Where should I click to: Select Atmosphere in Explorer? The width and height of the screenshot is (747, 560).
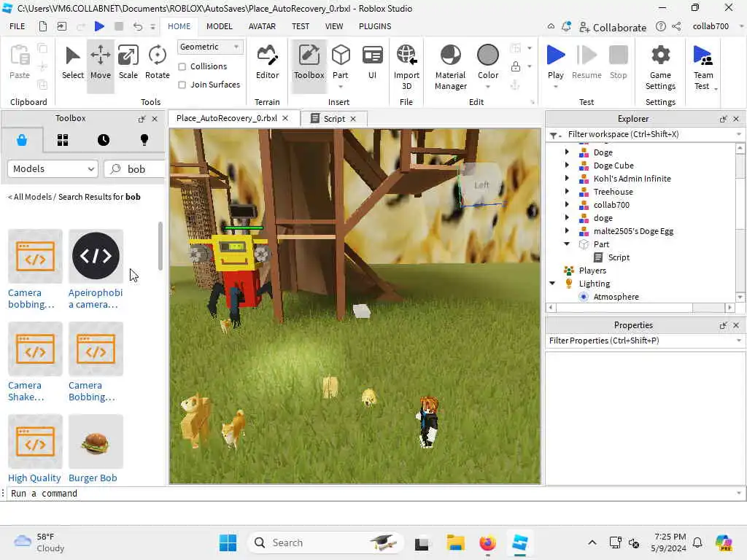616,297
